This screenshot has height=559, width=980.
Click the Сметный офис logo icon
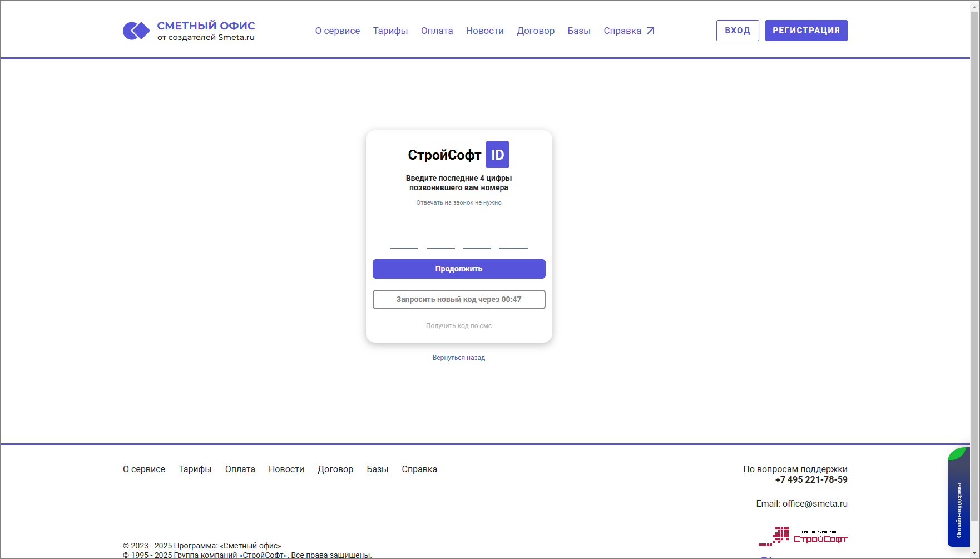135,30
